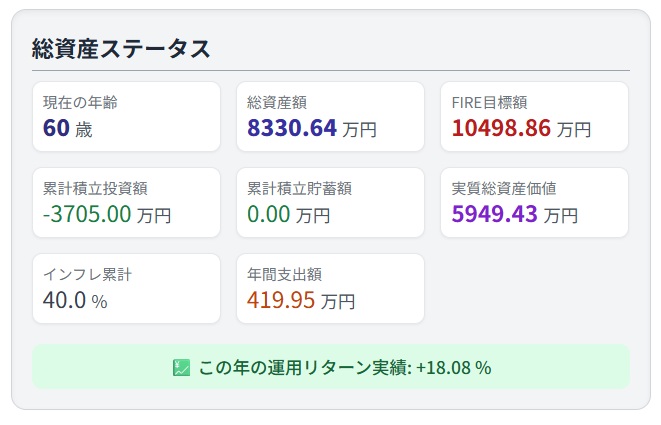Screen dimensions: 661x425
Task: Open the 総資産額 card
Action: [x=330, y=116]
